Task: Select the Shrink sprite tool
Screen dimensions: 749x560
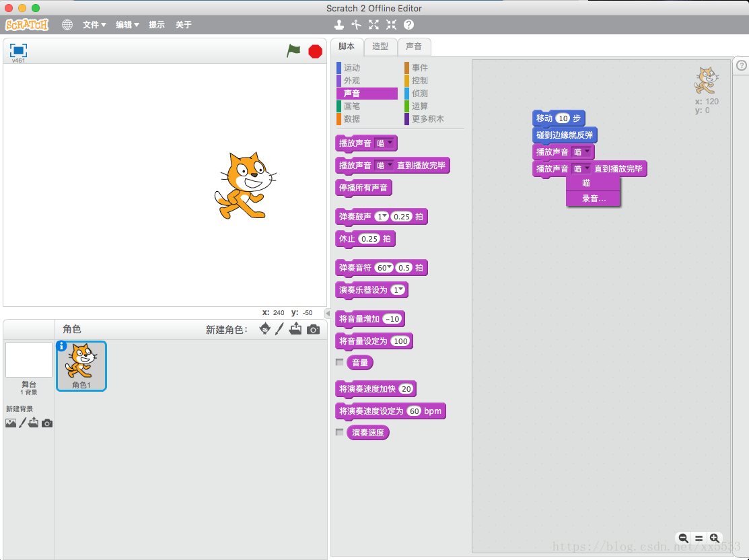Action: 391,25
